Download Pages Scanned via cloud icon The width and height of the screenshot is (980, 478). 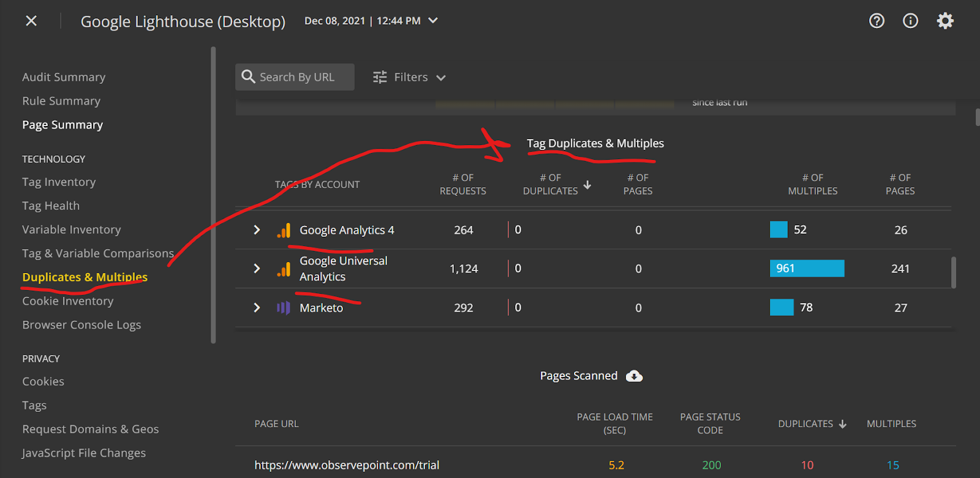pyautogui.click(x=634, y=376)
